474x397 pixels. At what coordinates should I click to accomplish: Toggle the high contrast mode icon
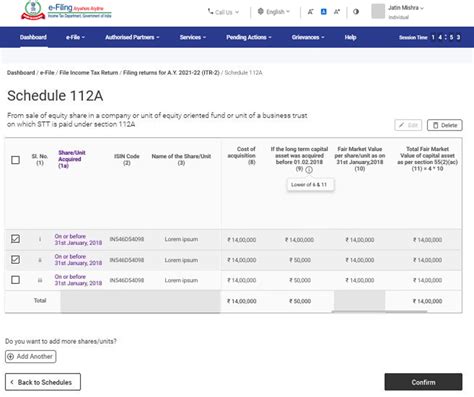pos(356,12)
